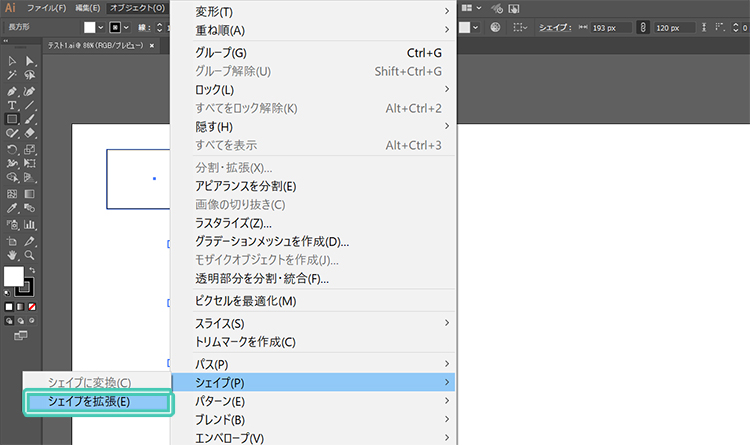Select the Slice tool

[x=30, y=241]
